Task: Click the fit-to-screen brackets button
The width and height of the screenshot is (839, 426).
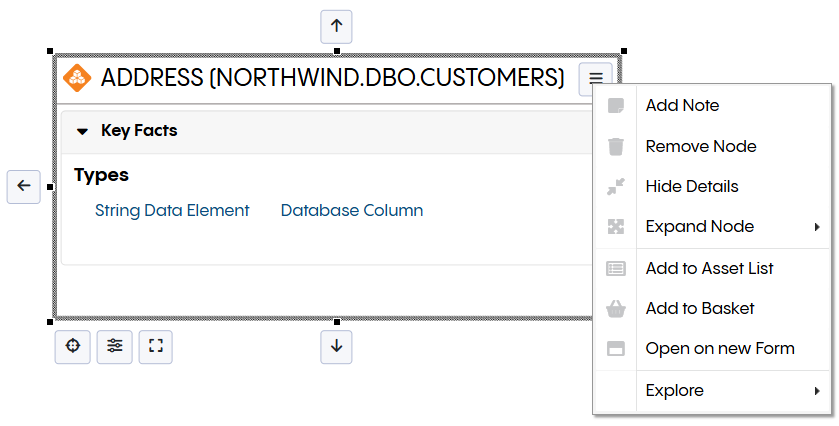Action: tap(156, 347)
